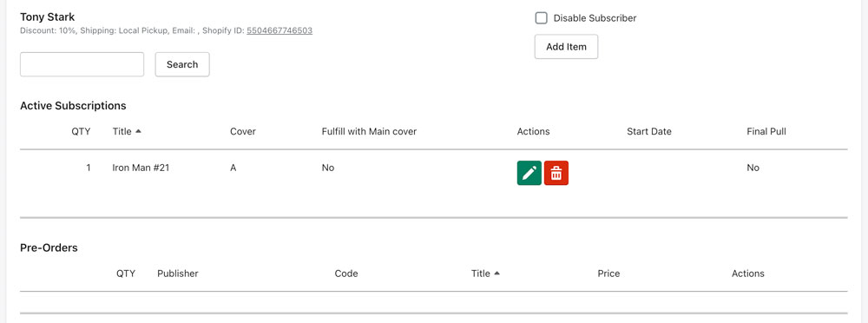Click the Tony Stark subscriber name
Viewport: 868px width, 323px height.
47,16
